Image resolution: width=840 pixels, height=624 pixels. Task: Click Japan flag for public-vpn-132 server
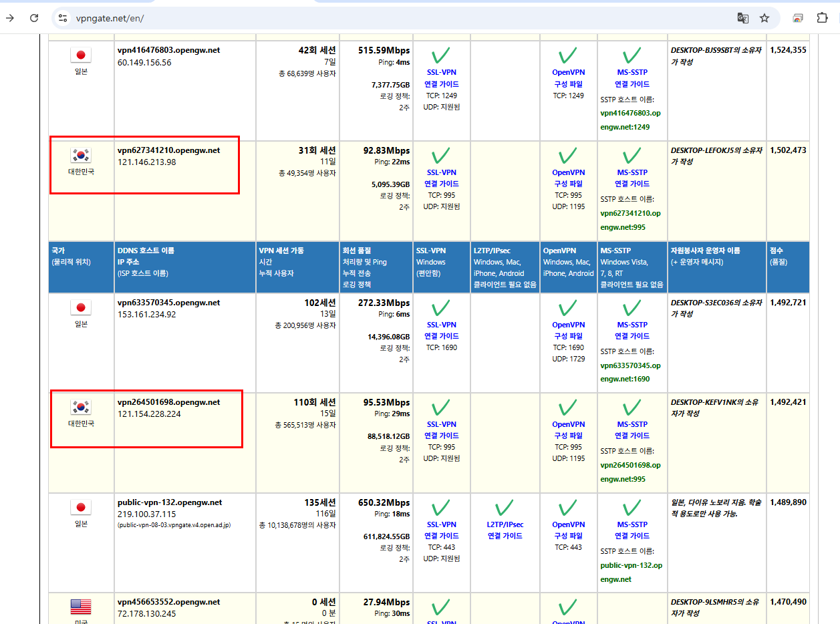tap(81, 507)
